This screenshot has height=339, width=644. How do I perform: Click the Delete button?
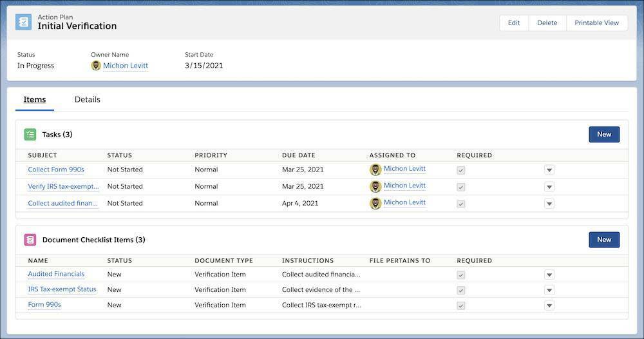point(547,23)
